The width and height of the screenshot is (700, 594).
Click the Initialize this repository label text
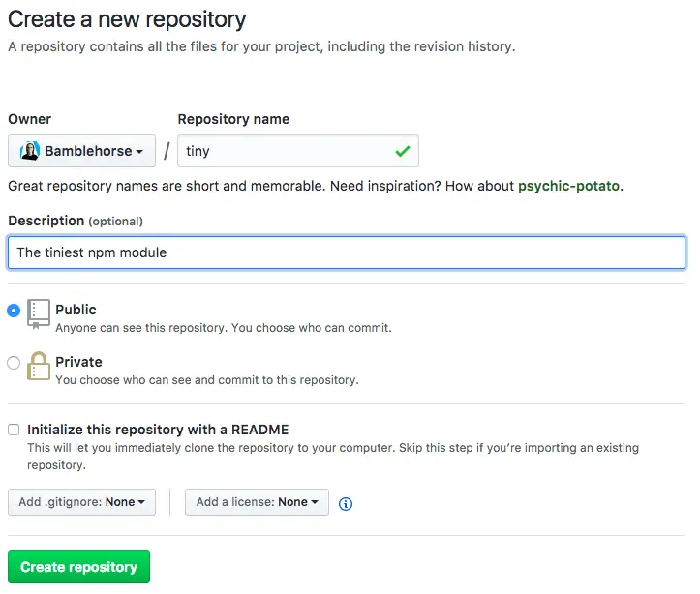pos(158,430)
